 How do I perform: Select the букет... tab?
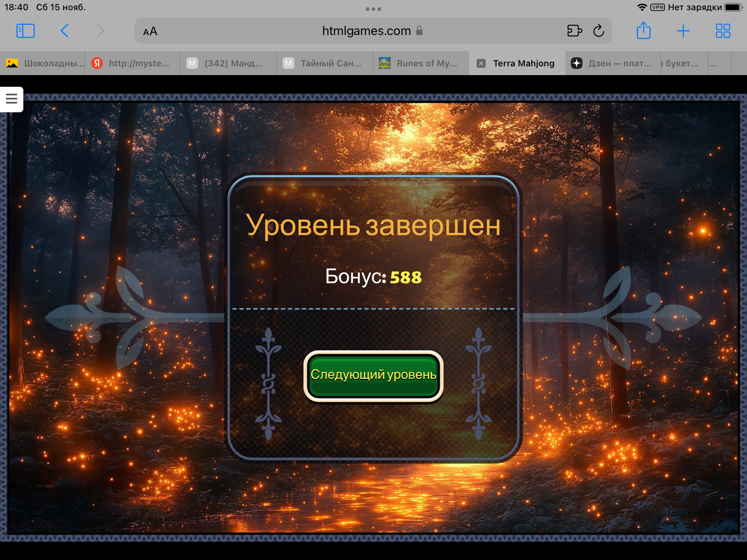click(x=682, y=63)
